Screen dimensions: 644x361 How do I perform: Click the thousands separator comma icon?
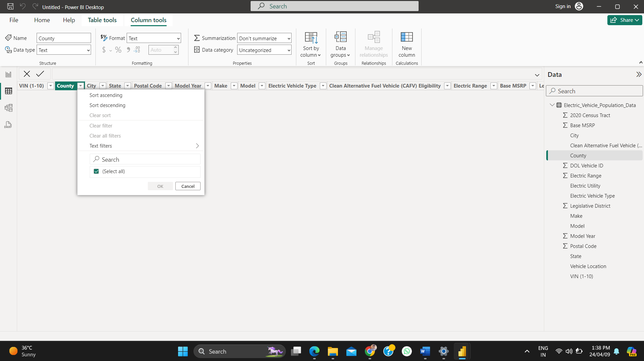pyautogui.click(x=128, y=50)
